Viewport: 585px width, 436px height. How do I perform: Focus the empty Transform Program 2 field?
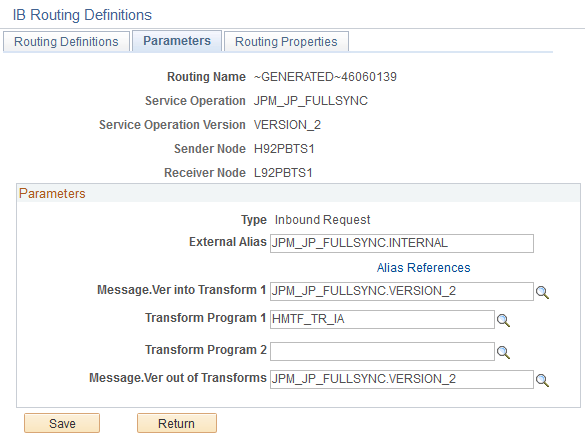point(382,351)
